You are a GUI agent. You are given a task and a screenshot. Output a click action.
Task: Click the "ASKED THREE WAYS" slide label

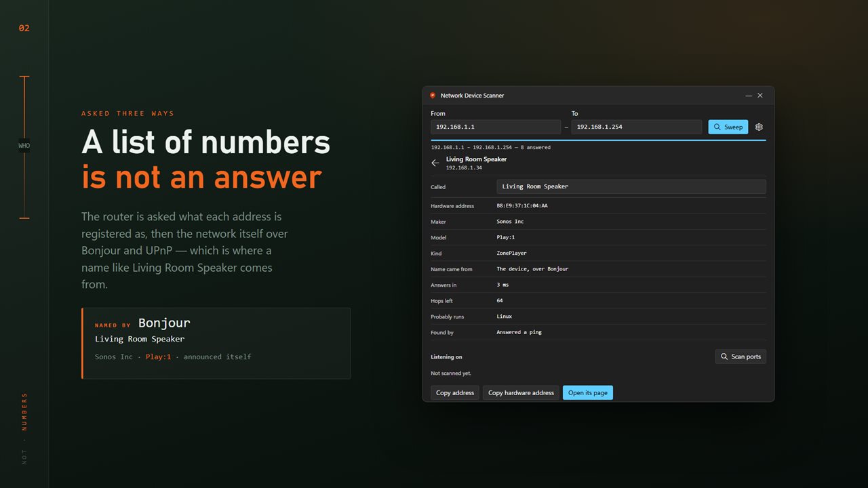pyautogui.click(x=128, y=113)
